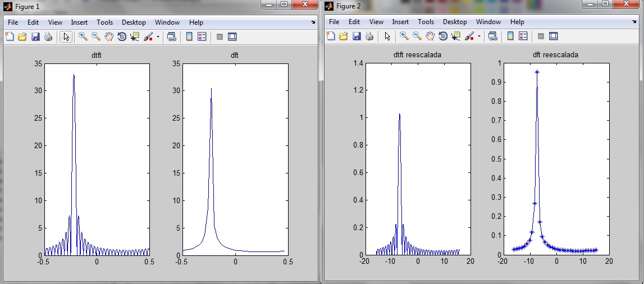
Task: Toggle Edit Plot arrow in Figure 1
Action: (x=66, y=36)
